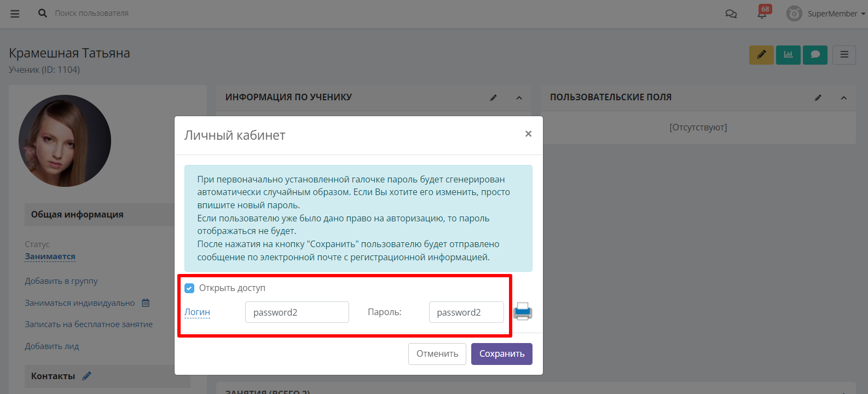
Task: Click the student profile photo
Action: tap(65, 141)
